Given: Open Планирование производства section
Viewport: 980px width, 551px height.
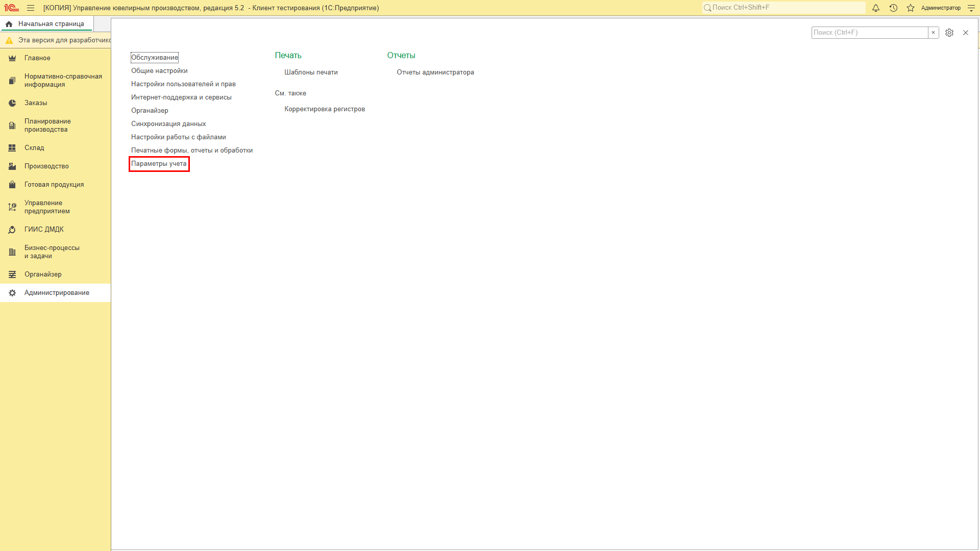Looking at the screenshot, I should [55, 126].
